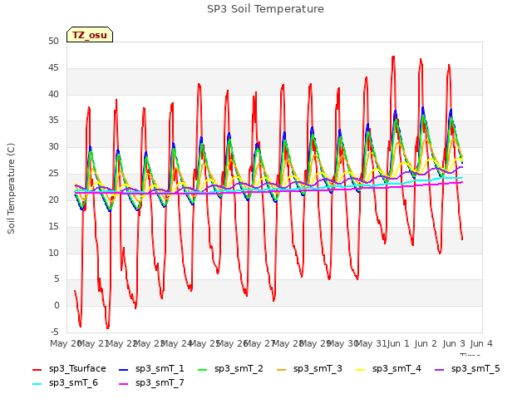Click the 40 y-axis tick label
The width and height of the screenshot is (532, 399).
tap(53, 94)
